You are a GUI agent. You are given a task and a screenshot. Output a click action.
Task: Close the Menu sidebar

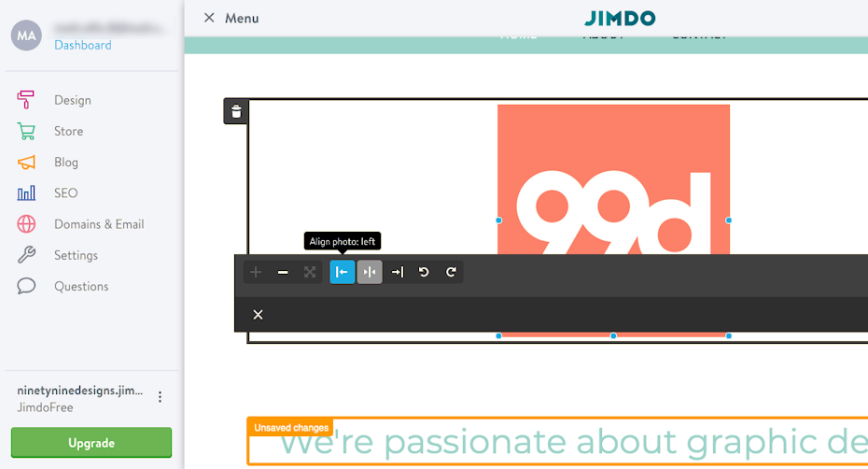click(x=209, y=18)
